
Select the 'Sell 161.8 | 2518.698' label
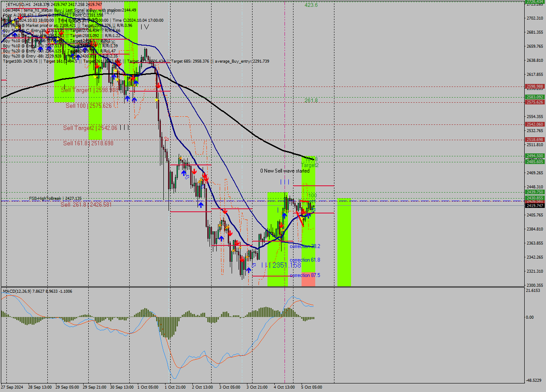tap(88, 143)
